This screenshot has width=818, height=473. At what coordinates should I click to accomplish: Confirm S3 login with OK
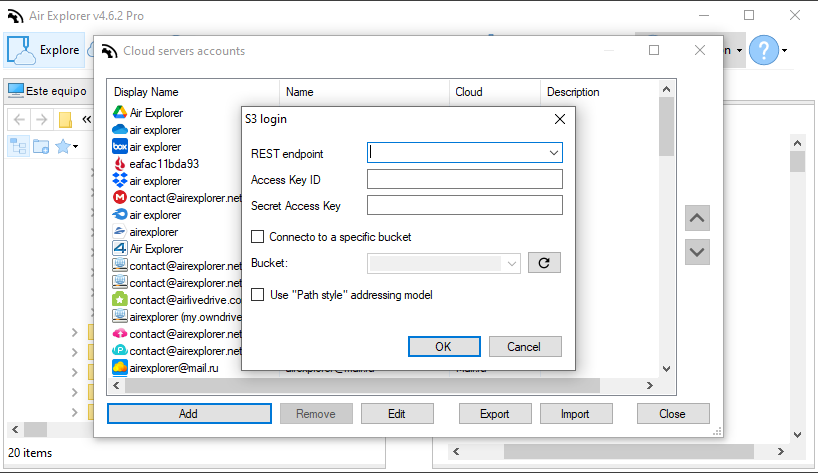[x=444, y=347]
